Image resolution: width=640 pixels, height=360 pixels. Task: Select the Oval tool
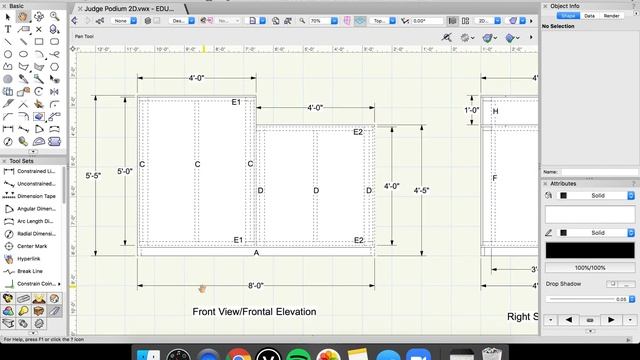click(x=23, y=54)
